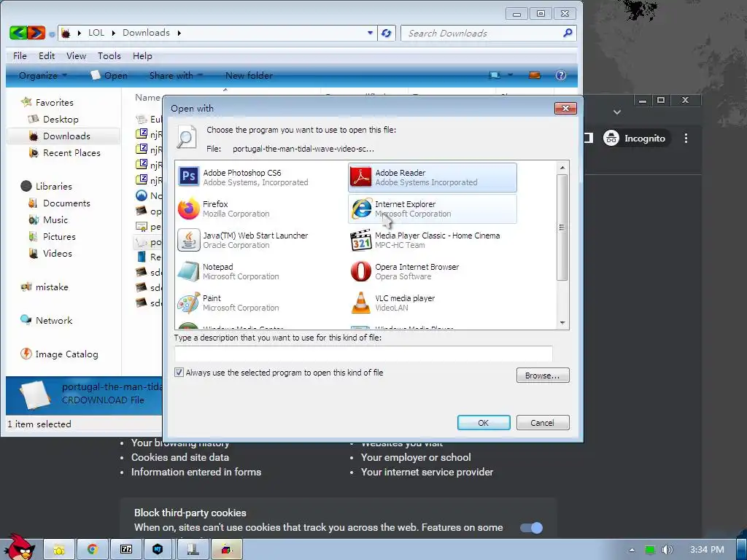747x560 pixels.
Task: Toggle the preview pane icon in toolbar
Action: pyautogui.click(x=535, y=75)
